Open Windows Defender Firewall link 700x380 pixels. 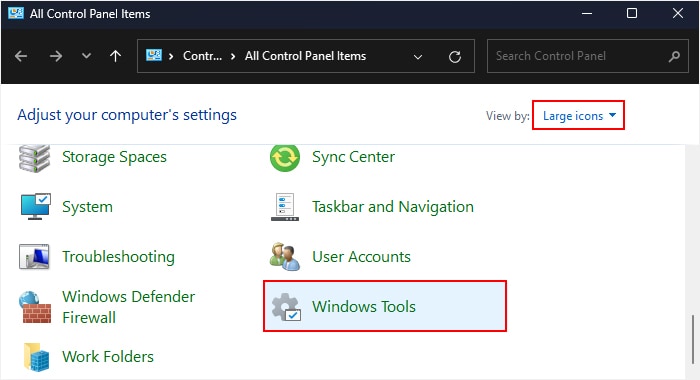click(x=129, y=307)
